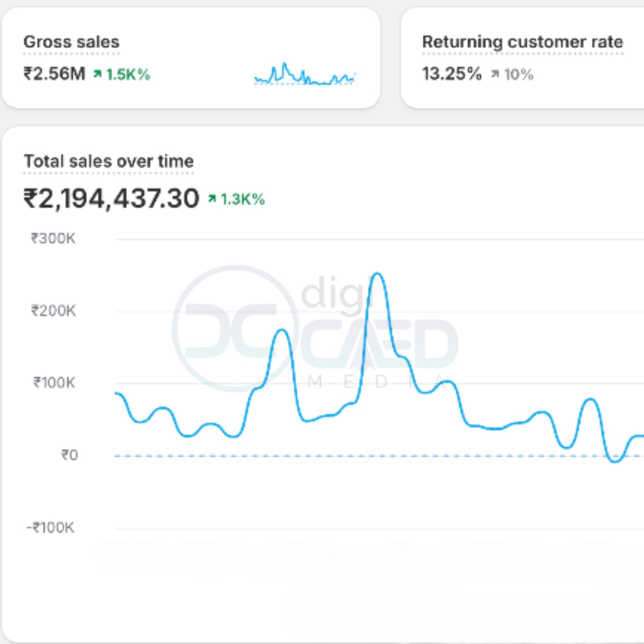This screenshot has width=644, height=644.
Task: Select the ₹2.56M gross sales value
Action: [54, 74]
